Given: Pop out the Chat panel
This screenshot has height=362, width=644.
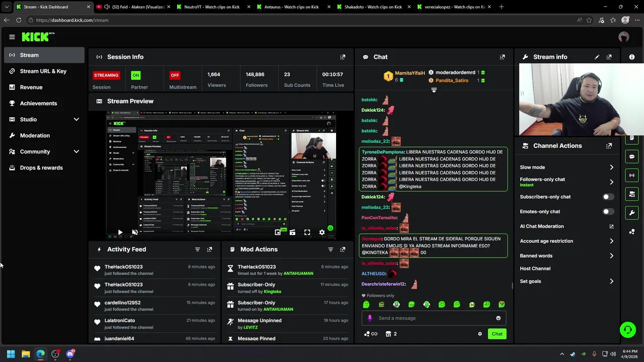Looking at the screenshot, I should (x=502, y=57).
